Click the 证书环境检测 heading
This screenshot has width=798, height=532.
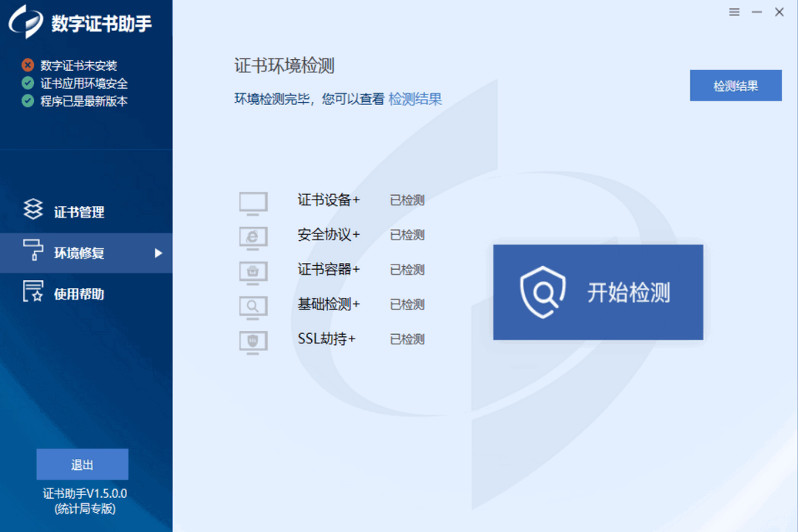click(284, 66)
